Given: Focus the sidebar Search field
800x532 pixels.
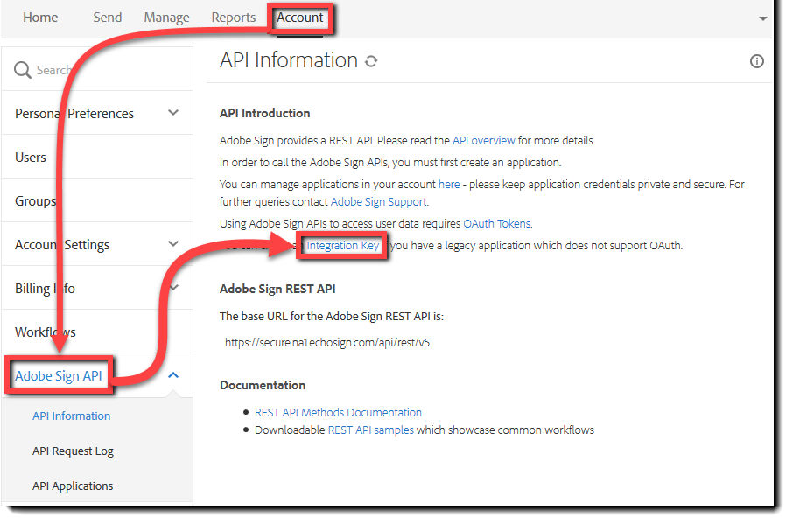Looking at the screenshot, I should coord(97,69).
